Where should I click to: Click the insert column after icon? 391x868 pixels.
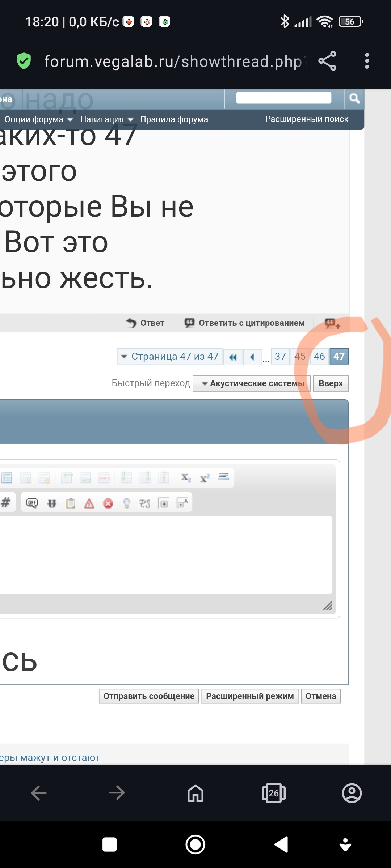(x=145, y=478)
